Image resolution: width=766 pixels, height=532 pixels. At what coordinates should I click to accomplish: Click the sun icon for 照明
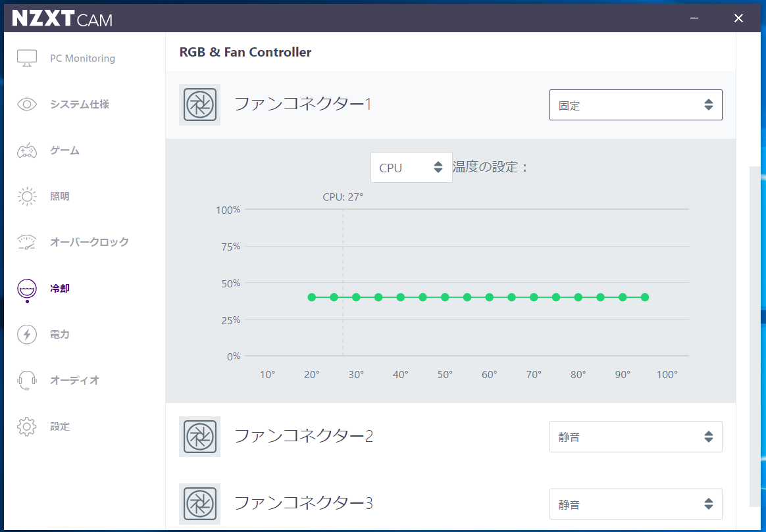click(x=27, y=196)
